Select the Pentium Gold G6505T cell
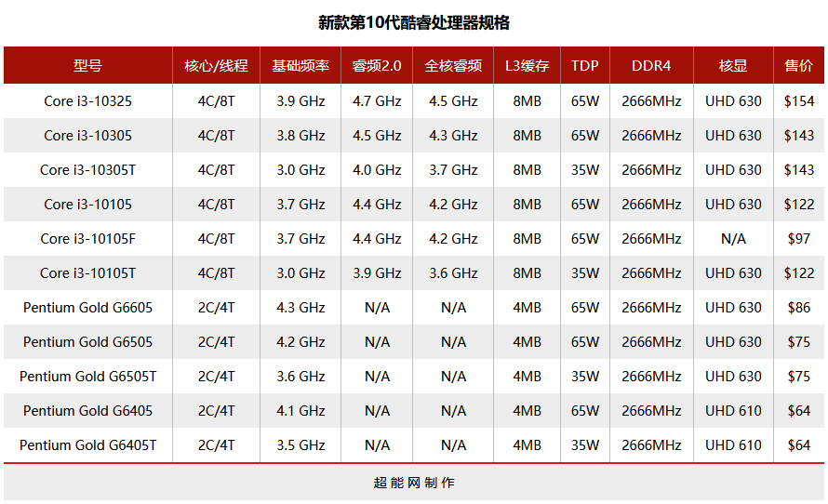Screen dimensions: 828x504 [x=87, y=376]
